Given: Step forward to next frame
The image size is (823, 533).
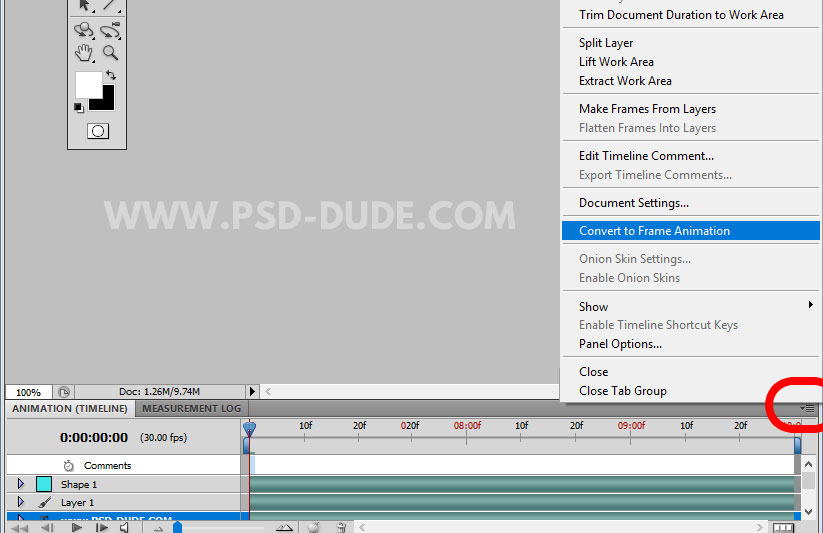Looking at the screenshot, I should click(x=102, y=528).
